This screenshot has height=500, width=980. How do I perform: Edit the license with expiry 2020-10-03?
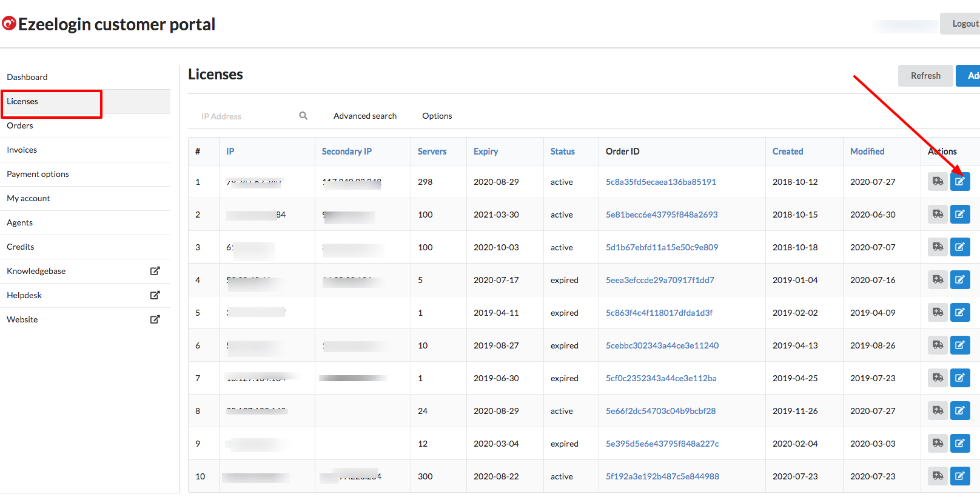click(960, 247)
